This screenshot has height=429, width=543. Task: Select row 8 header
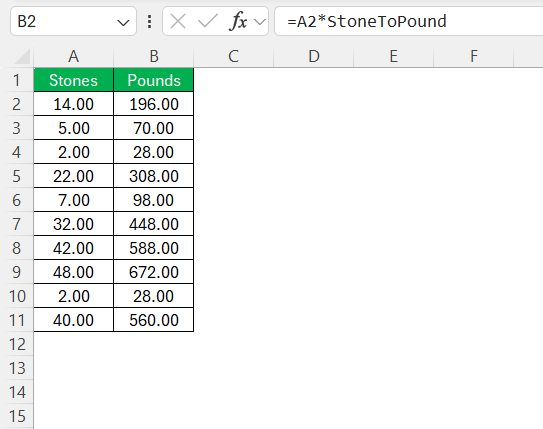[17, 248]
